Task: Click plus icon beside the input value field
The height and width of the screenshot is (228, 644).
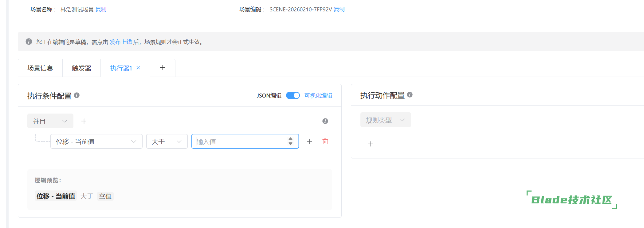Action: (x=309, y=142)
